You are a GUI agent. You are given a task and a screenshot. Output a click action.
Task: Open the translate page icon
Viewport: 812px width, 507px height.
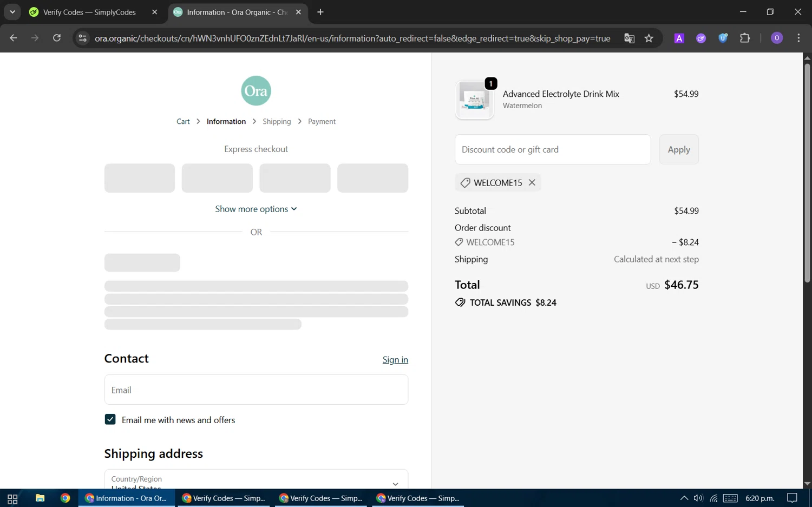tap(629, 38)
